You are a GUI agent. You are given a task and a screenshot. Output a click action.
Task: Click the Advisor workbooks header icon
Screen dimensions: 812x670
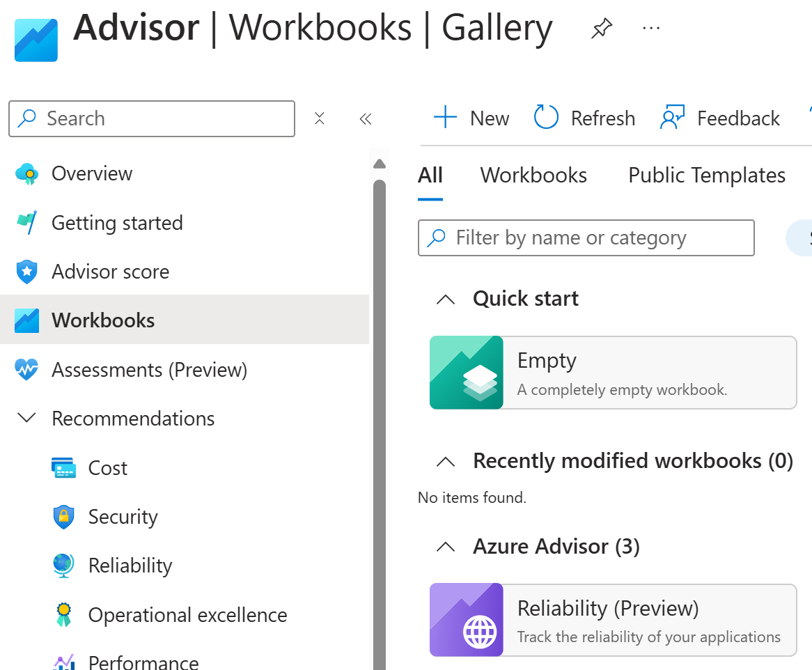[36, 40]
